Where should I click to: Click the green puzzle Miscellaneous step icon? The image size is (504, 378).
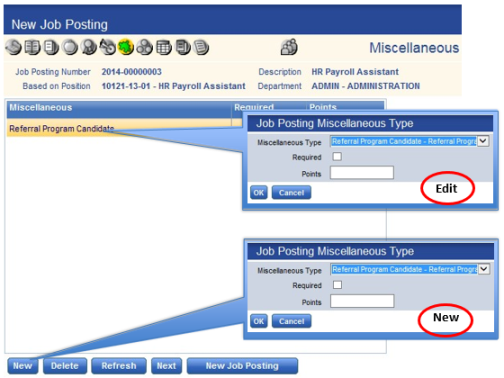tap(126, 47)
